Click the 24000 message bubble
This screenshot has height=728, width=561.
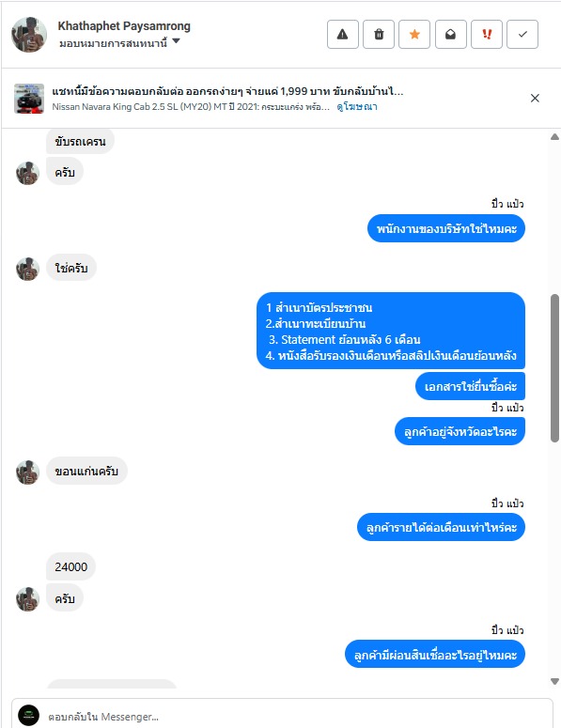pos(70,566)
